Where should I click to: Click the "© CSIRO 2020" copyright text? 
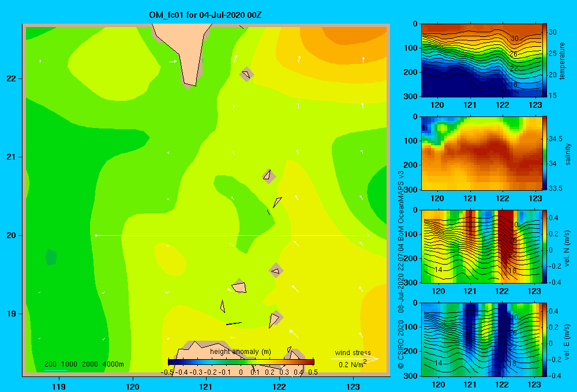[x=401, y=344]
